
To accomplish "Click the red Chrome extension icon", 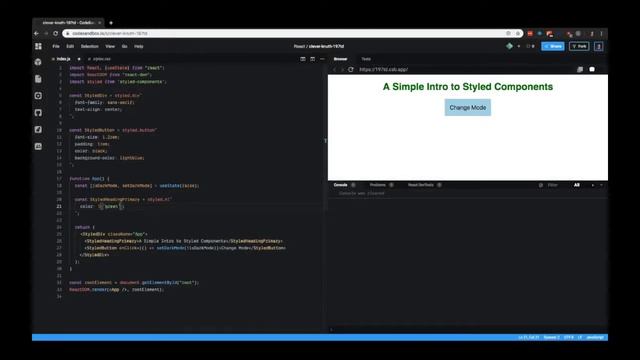I will [x=530, y=33].
